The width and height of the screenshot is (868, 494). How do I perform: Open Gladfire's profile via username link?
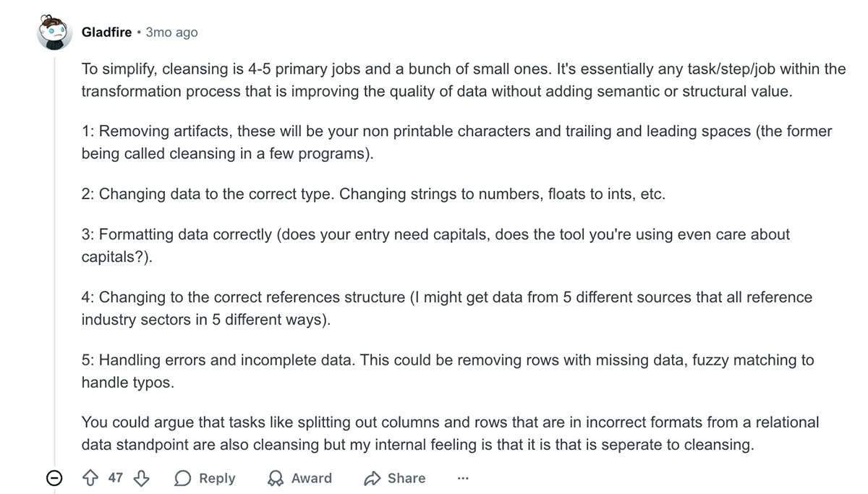pos(106,32)
